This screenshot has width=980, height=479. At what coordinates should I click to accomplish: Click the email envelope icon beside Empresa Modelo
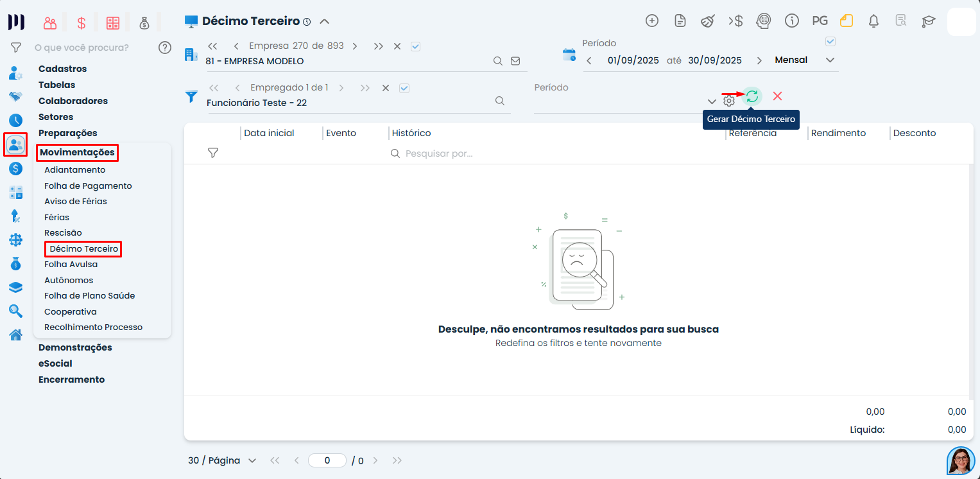[x=515, y=61]
